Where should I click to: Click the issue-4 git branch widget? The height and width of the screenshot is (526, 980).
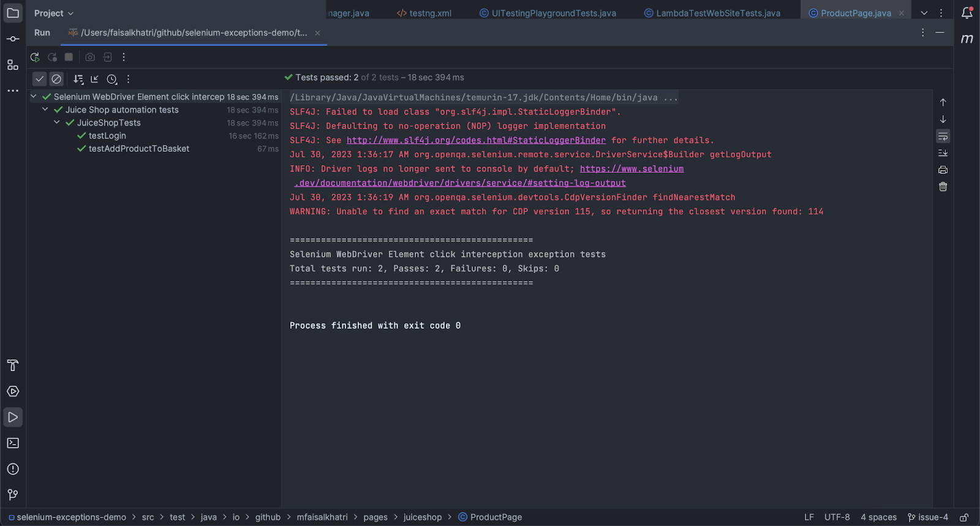[x=928, y=517]
